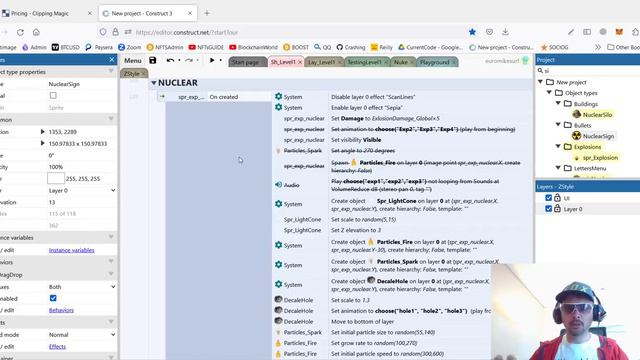
Task: Click System gear for Enable Sepia effect
Action: point(278,107)
